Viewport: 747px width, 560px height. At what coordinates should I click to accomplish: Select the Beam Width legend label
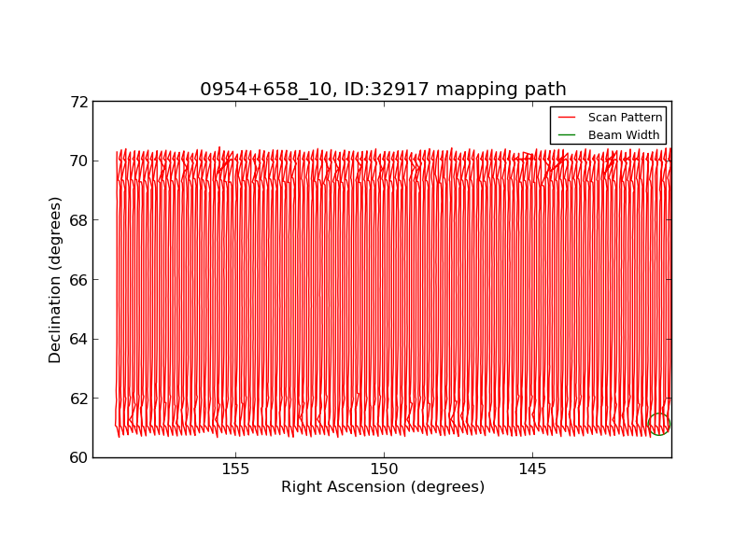tap(623, 135)
